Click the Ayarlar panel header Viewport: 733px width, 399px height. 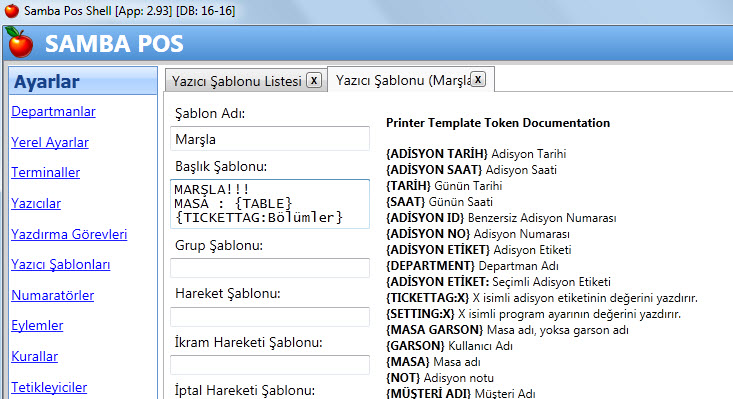click(83, 81)
